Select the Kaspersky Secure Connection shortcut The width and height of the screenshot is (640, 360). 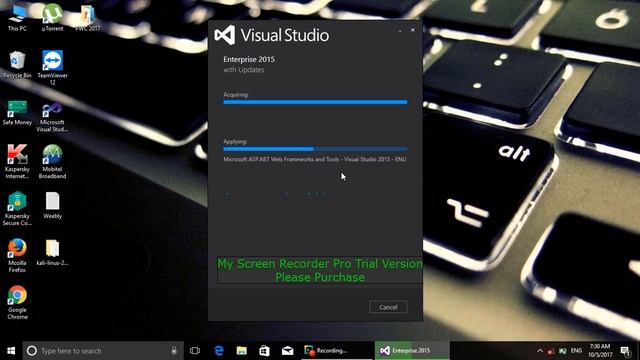tap(17, 209)
